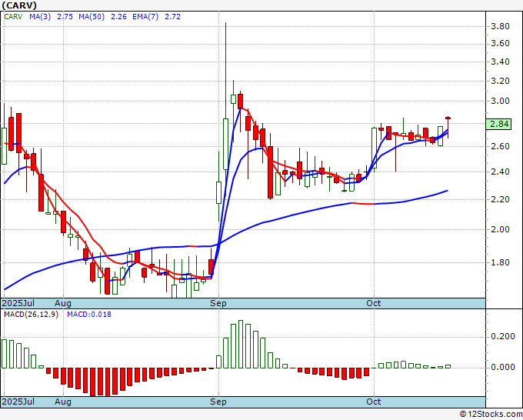Click 2025Jul on the price chart date axis
This screenshot has height=420, width=523.
[18, 303]
